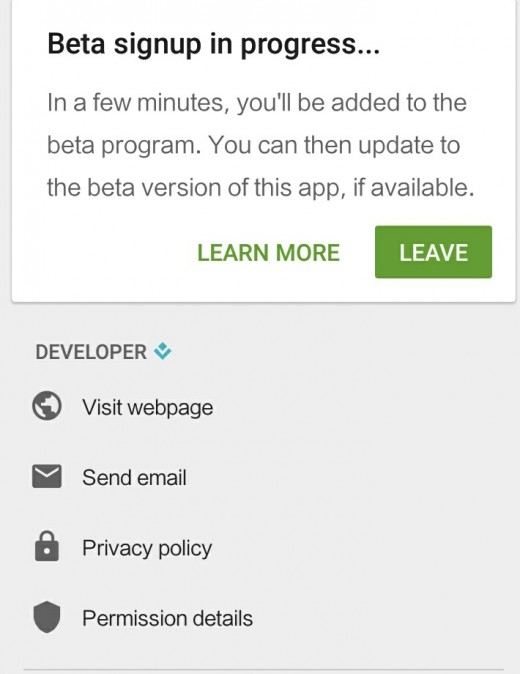Click the empty gray area right of Send email
Viewport: 520px width, 674px height.
344,478
